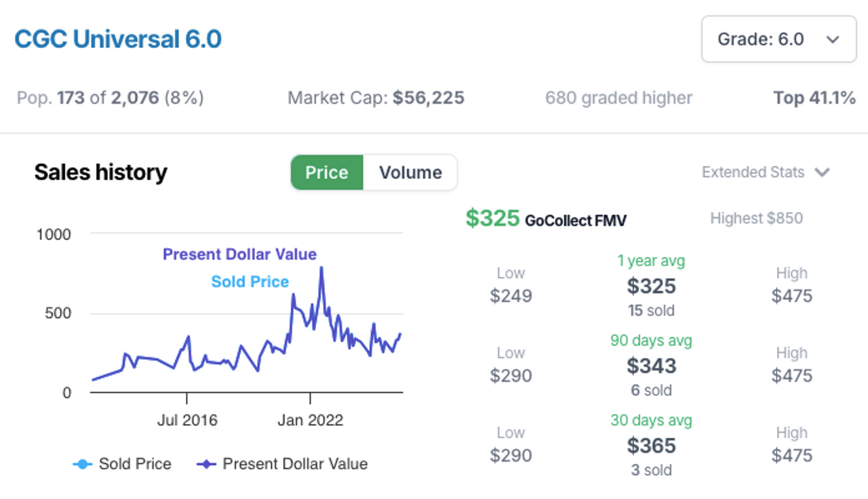Click the Highest $850 label

pos(756,218)
